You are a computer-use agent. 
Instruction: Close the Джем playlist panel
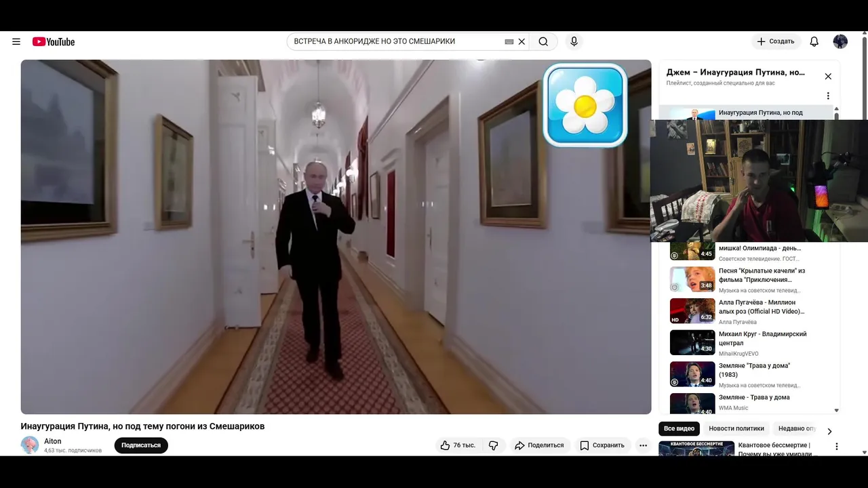point(828,77)
